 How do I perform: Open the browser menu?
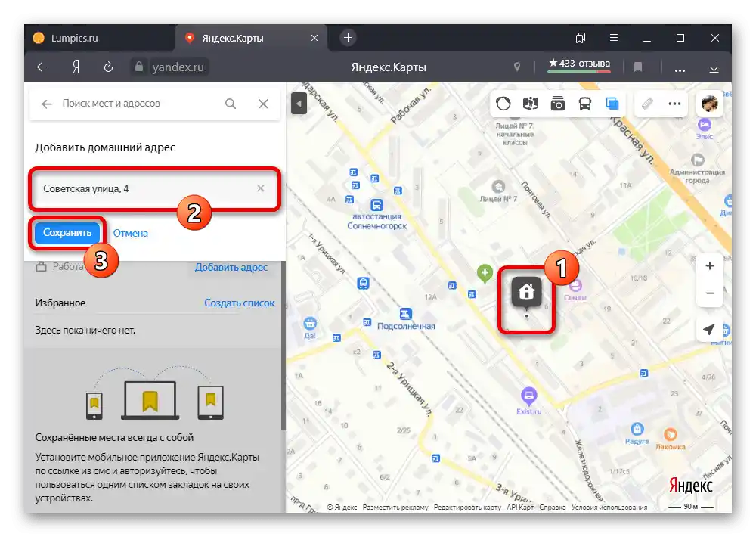(614, 38)
